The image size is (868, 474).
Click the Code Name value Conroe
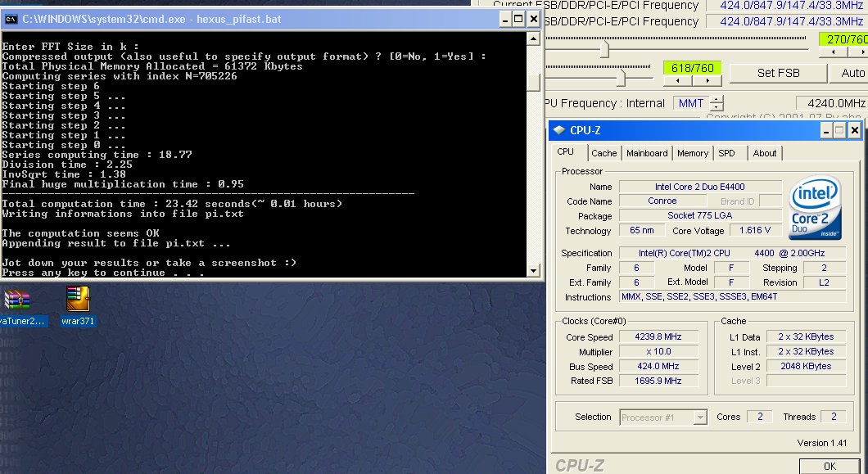pyautogui.click(x=662, y=201)
